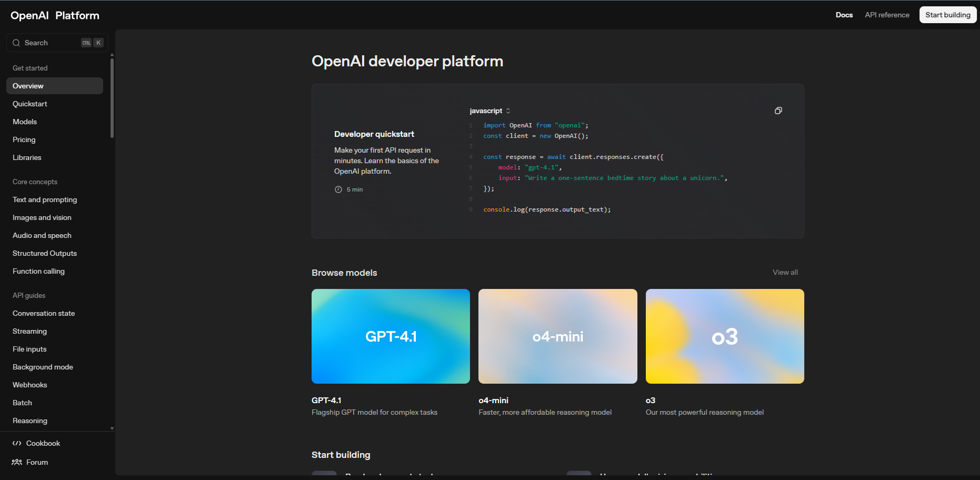Click the CTRL keyboard shortcut badge
The height and width of the screenshot is (480, 980).
[86, 43]
